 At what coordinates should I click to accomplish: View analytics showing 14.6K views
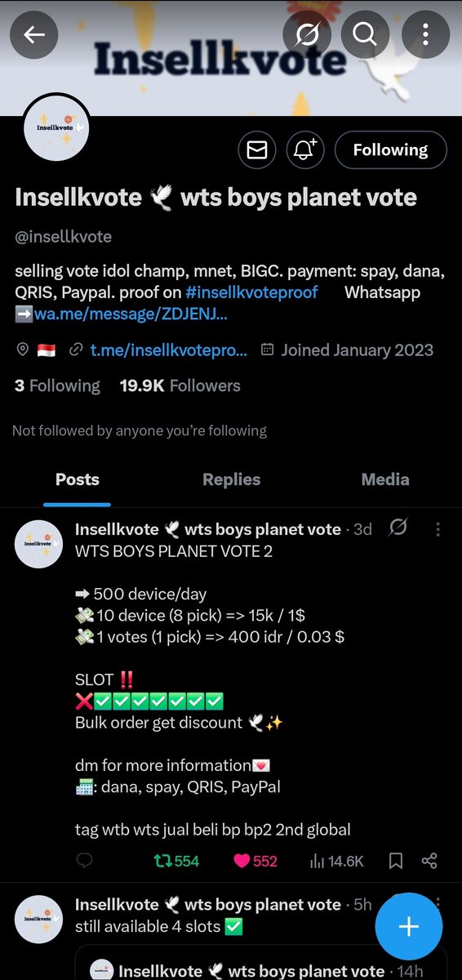[337, 861]
